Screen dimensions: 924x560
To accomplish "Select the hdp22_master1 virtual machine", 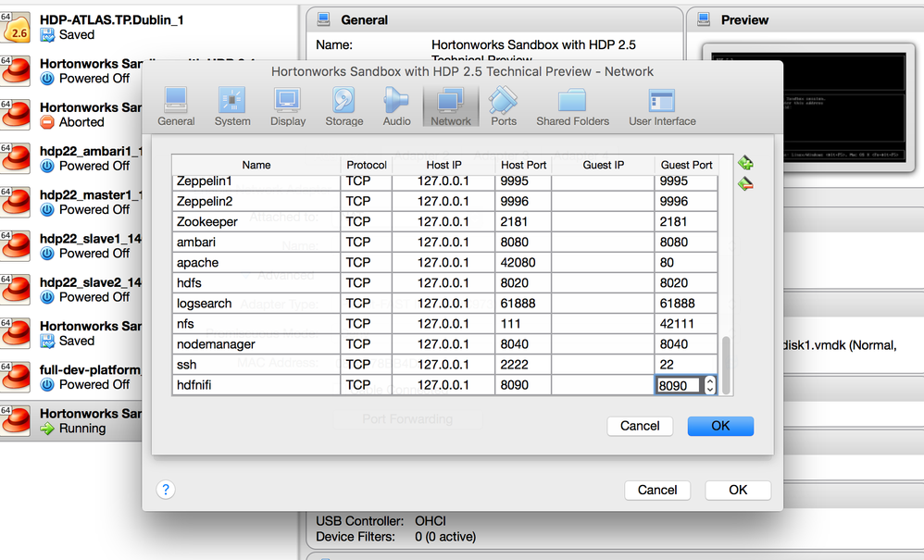I will point(70,202).
